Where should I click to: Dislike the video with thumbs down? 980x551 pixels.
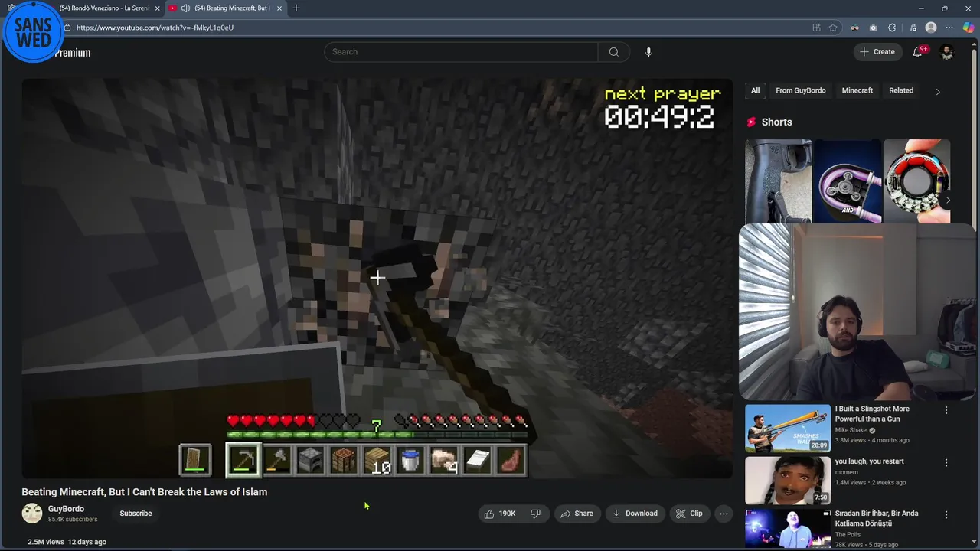point(535,514)
